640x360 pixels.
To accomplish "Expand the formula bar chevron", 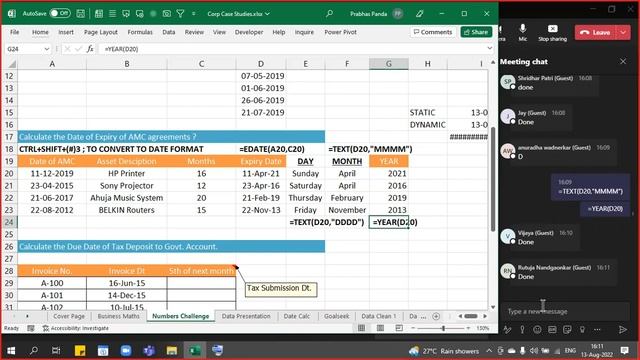I will (489, 49).
